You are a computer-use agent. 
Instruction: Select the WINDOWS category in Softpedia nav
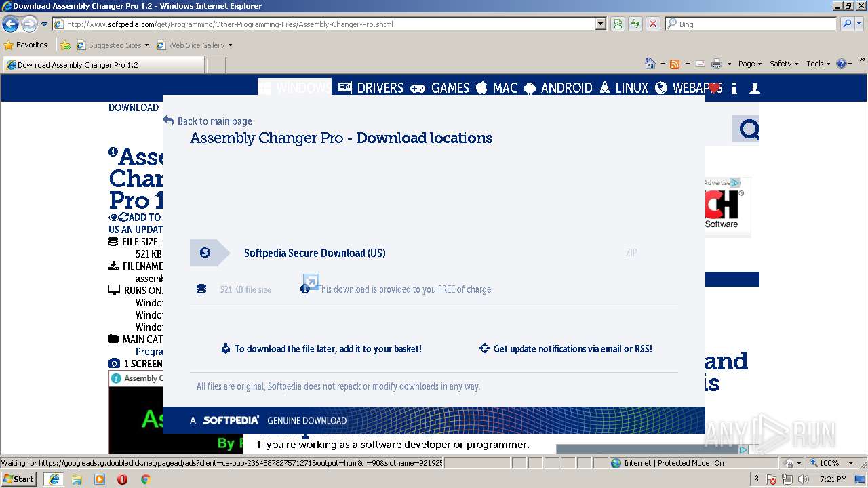[x=295, y=88]
